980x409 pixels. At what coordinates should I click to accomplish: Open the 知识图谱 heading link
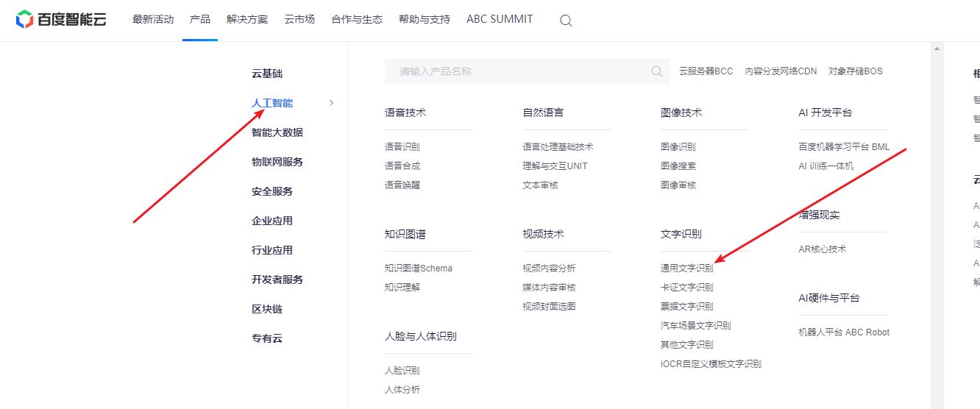click(x=405, y=234)
